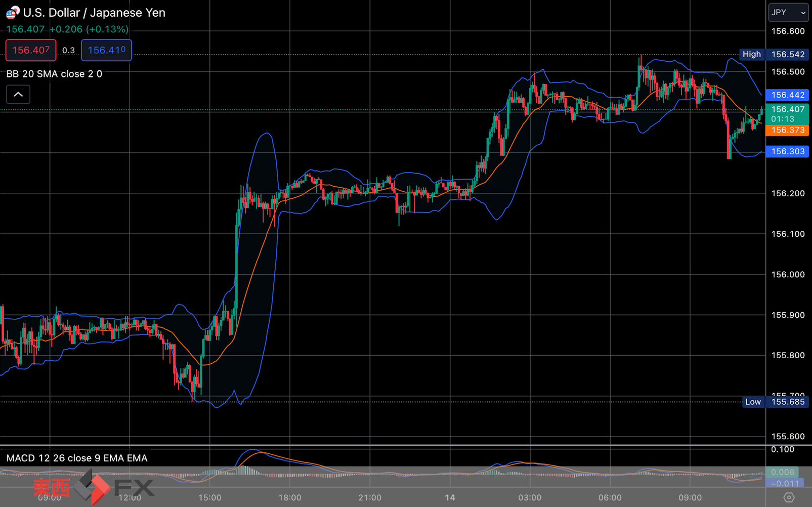The width and height of the screenshot is (812, 507).
Task: Collapse the indicator legend with chevron
Action: tap(18, 95)
